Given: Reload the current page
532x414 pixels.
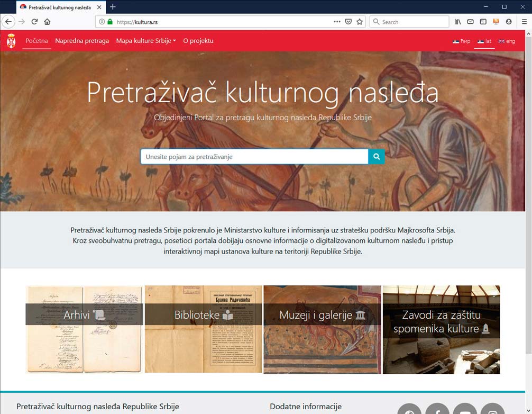Looking at the screenshot, I should 34,22.
